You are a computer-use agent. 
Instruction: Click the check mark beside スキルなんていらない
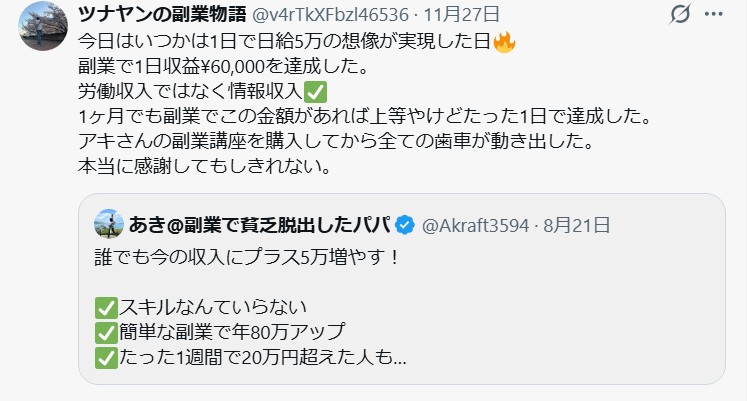pyautogui.click(x=106, y=308)
